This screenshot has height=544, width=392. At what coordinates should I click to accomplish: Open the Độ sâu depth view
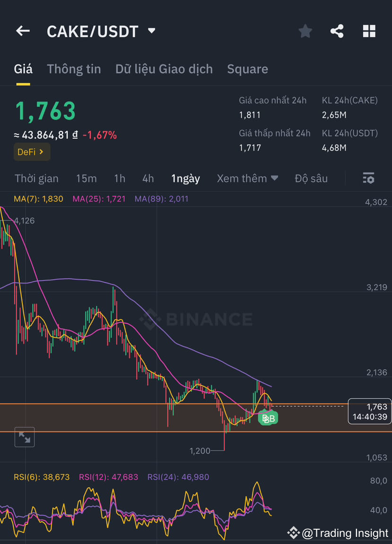tap(311, 178)
